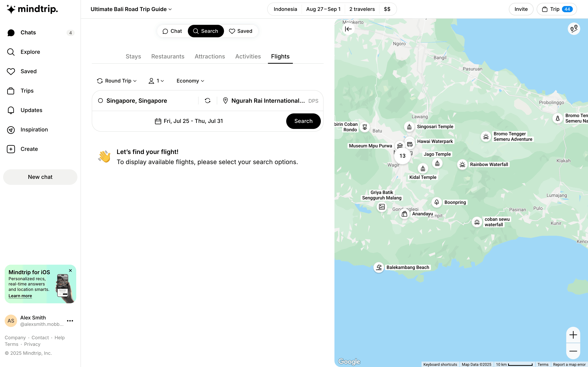Open the Economy cabin class dropdown

tap(190, 81)
